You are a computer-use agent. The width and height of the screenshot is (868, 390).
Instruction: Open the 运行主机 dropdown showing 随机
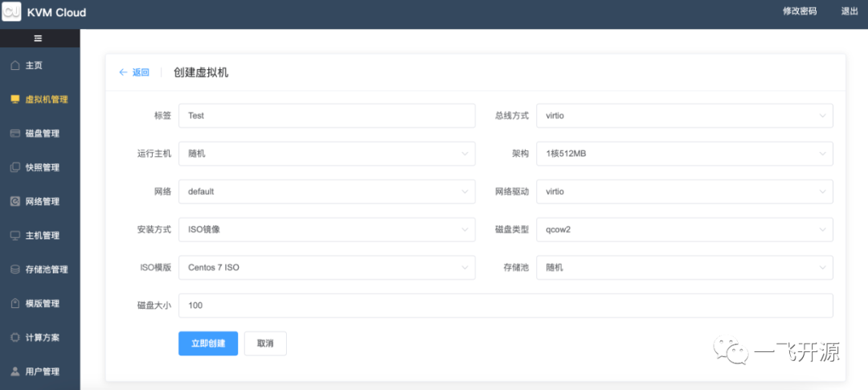326,154
